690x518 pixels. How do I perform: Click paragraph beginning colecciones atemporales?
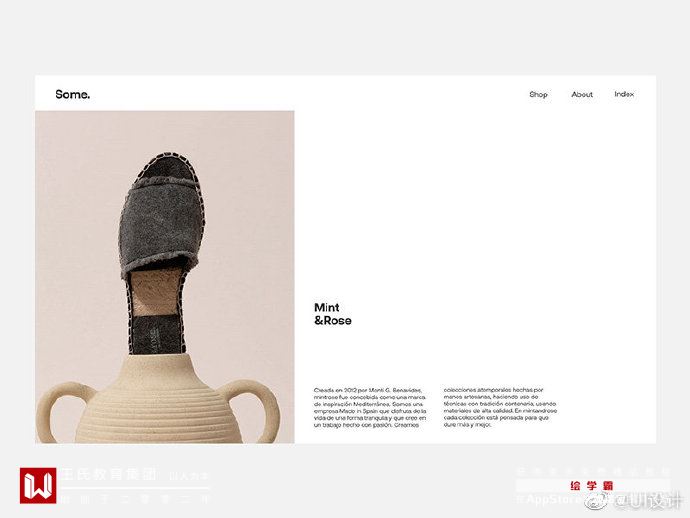[x=500, y=407]
